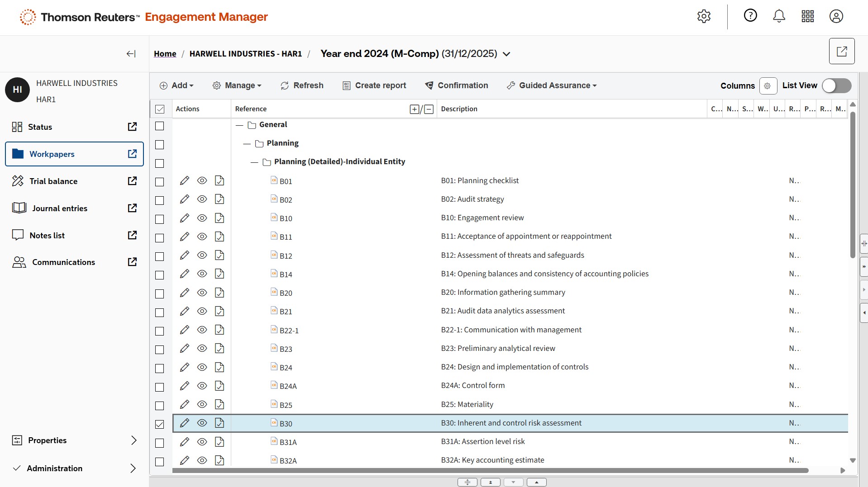Open the help question mark icon

coord(750,16)
